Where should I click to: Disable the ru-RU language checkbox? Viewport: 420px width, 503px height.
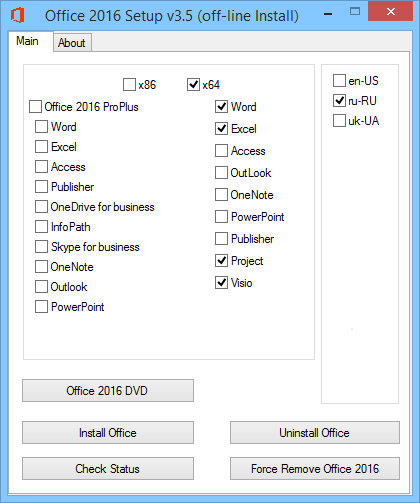tap(339, 100)
